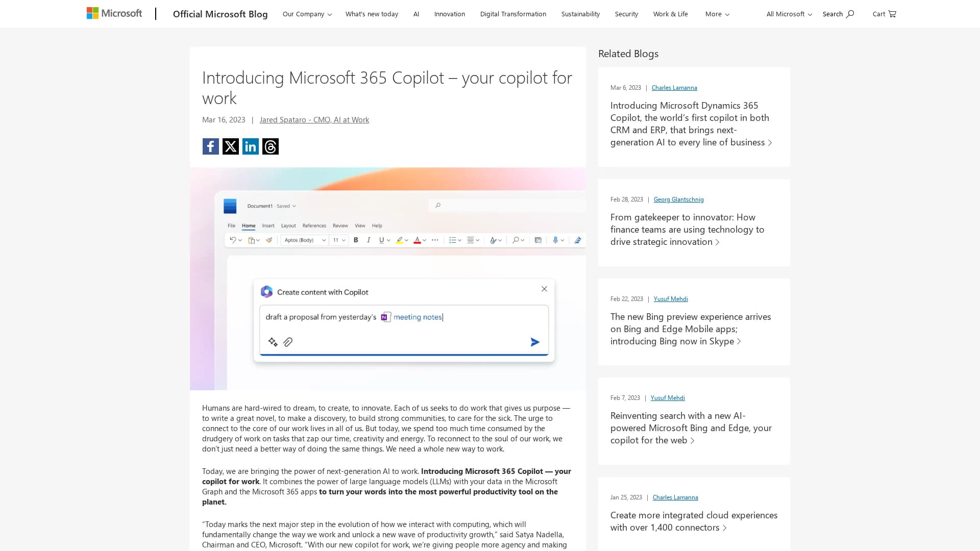Screen dimensions: 980x551
Task: Expand the More navigation dropdown
Action: click(x=717, y=14)
